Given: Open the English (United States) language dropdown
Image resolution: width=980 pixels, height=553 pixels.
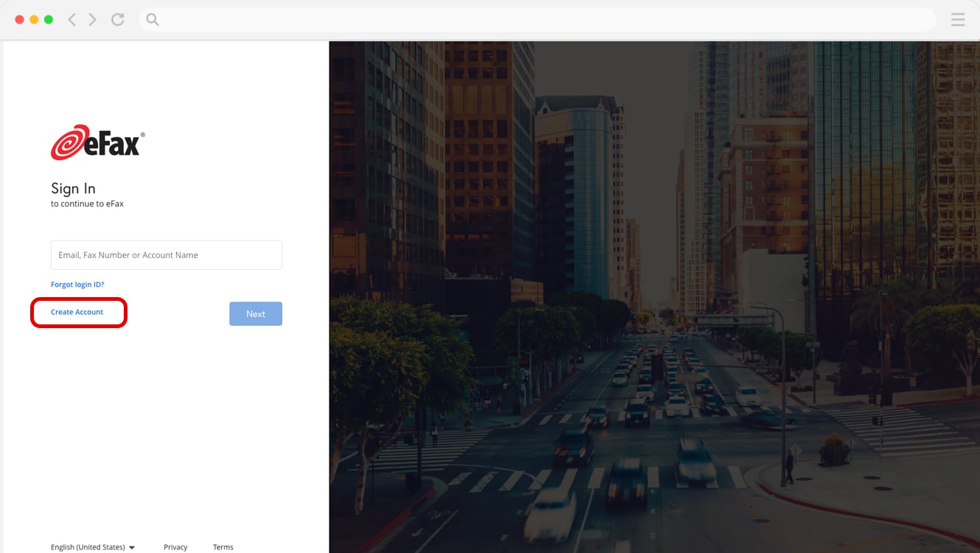Looking at the screenshot, I should (x=88, y=546).
